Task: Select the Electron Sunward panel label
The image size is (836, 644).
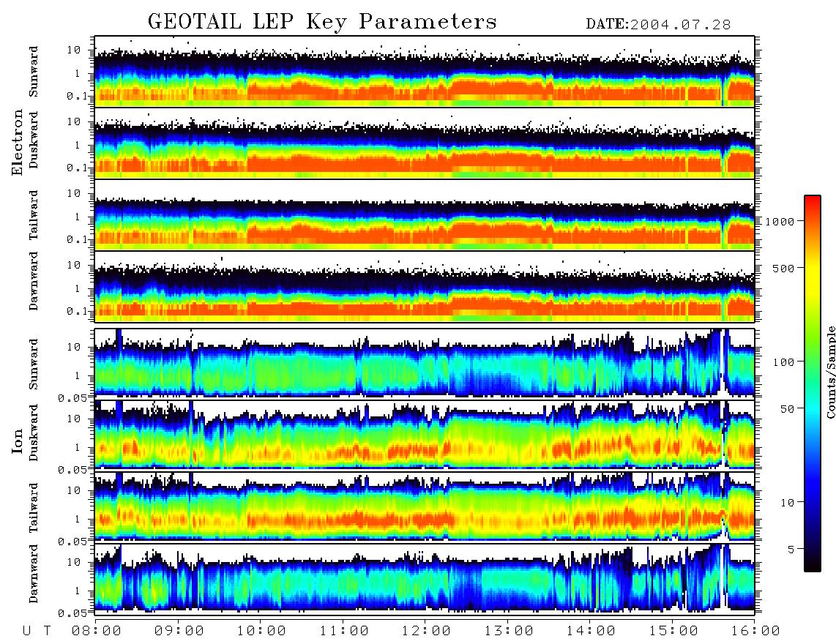Action: click(x=34, y=72)
